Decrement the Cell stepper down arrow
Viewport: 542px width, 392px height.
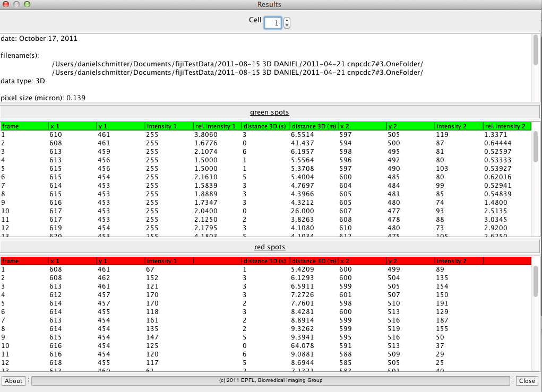point(287,25)
